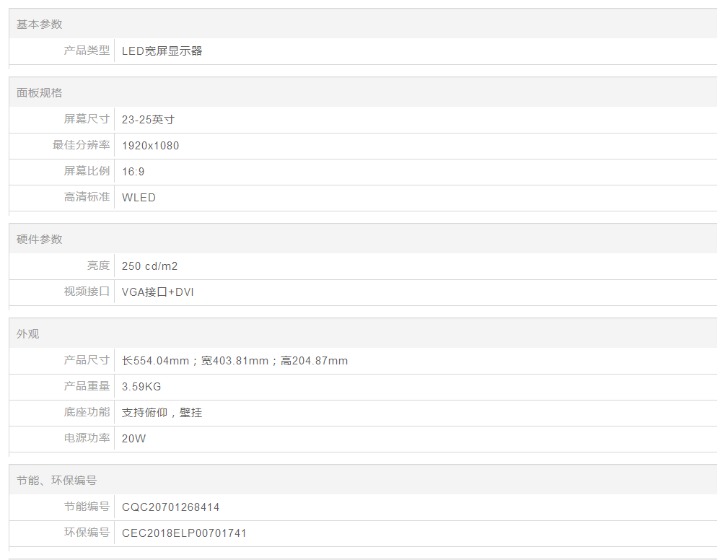Select the WLED value text
The height and width of the screenshot is (560, 728).
139,198
